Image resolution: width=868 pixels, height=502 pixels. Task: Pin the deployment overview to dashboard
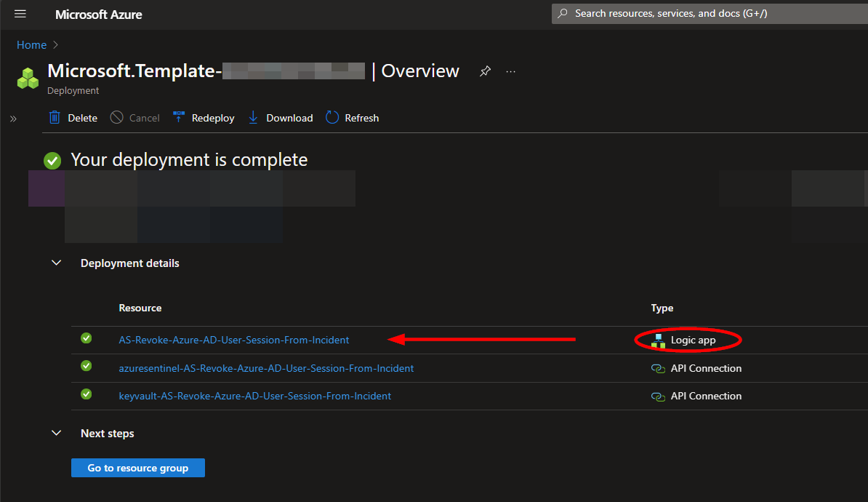coord(485,71)
